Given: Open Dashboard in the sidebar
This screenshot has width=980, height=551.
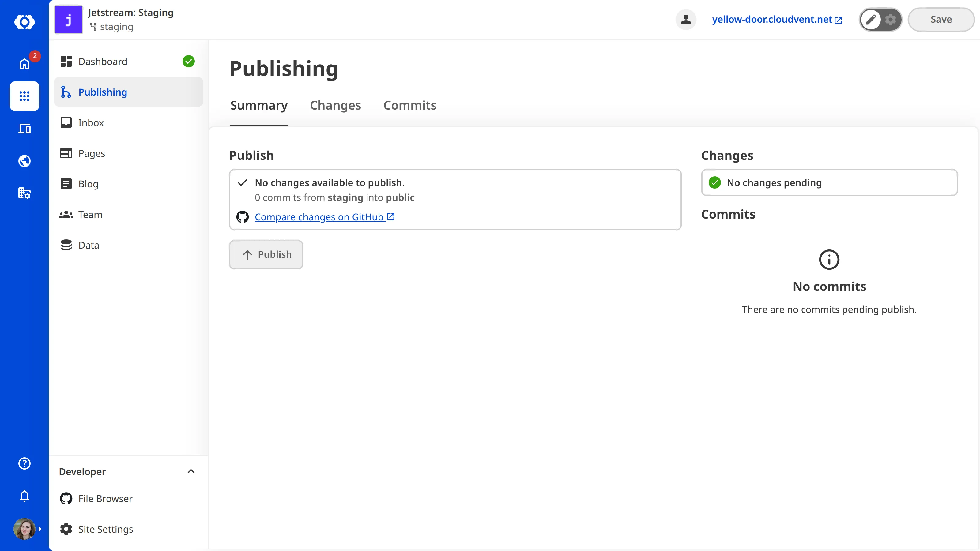Looking at the screenshot, I should coord(129,61).
